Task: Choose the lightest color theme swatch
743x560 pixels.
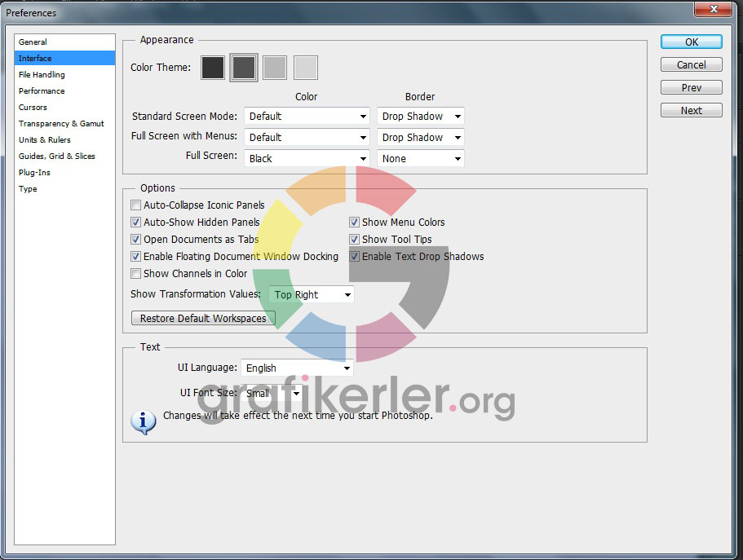Action: pos(306,68)
